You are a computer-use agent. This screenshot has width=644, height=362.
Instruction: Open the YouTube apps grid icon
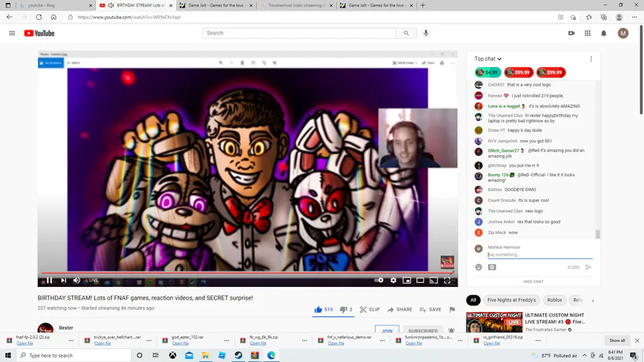coord(587,33)
